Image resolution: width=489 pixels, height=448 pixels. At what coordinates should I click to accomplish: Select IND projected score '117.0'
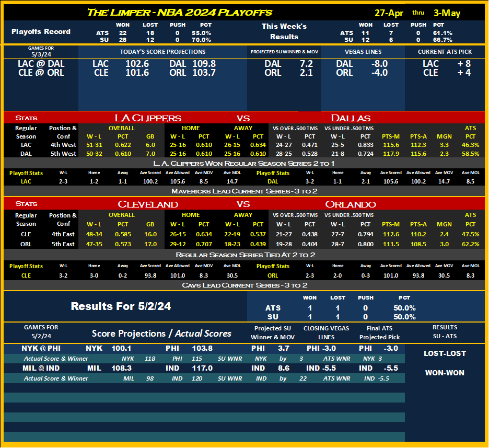(202, 368)
